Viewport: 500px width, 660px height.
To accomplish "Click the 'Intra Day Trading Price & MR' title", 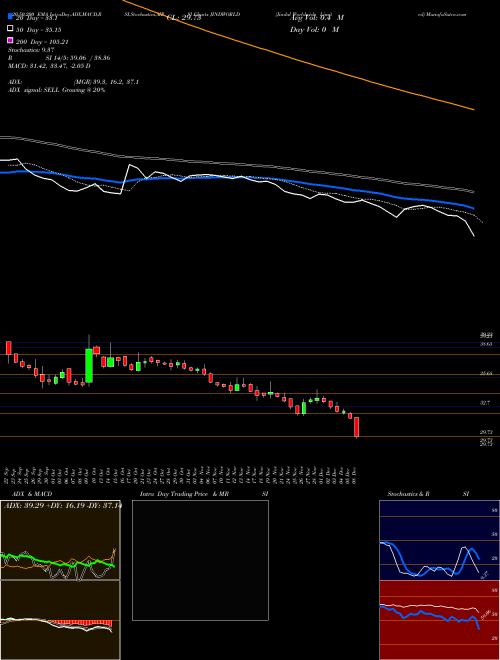I will [x=184, y=494].
